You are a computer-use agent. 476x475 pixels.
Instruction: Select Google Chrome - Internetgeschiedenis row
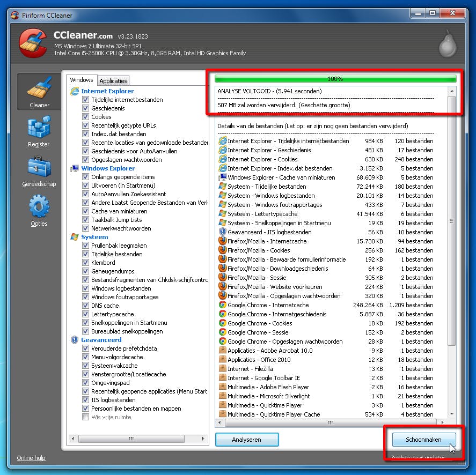(x=326, y=314)
